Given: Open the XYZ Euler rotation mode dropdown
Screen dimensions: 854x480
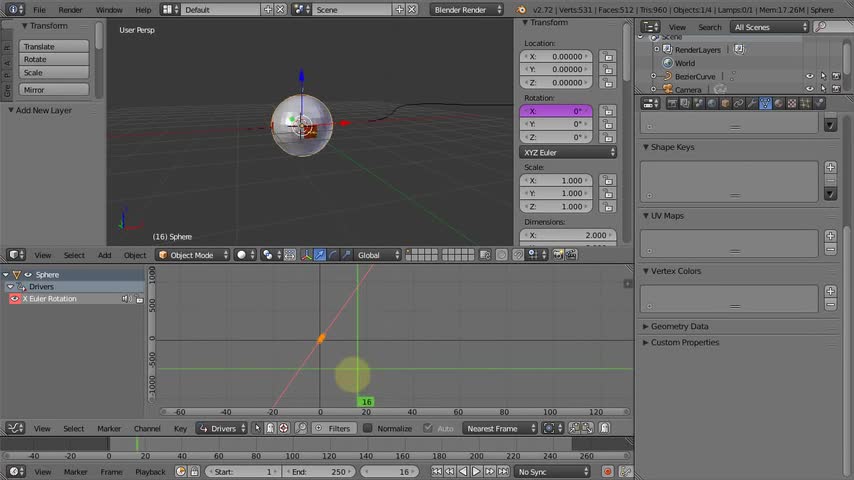Looking at the screenshot, I should point(568,153).
